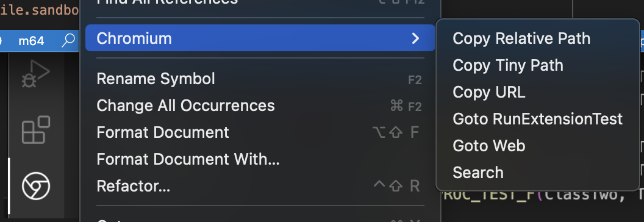Viewport: 644px width, 222px height.
Task: Select Change All Occurrences
Action: pos(260,106)
